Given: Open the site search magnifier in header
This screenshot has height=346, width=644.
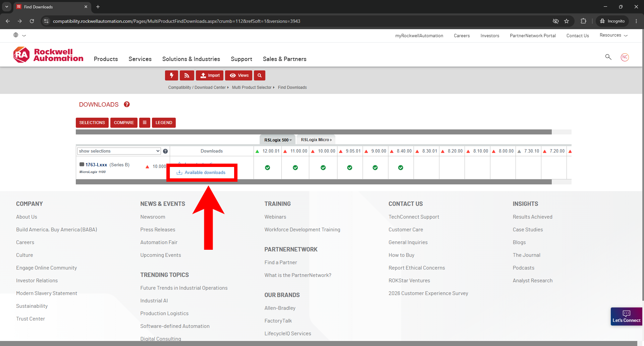Looking at the screenshot, I should [x=608, y=57].
